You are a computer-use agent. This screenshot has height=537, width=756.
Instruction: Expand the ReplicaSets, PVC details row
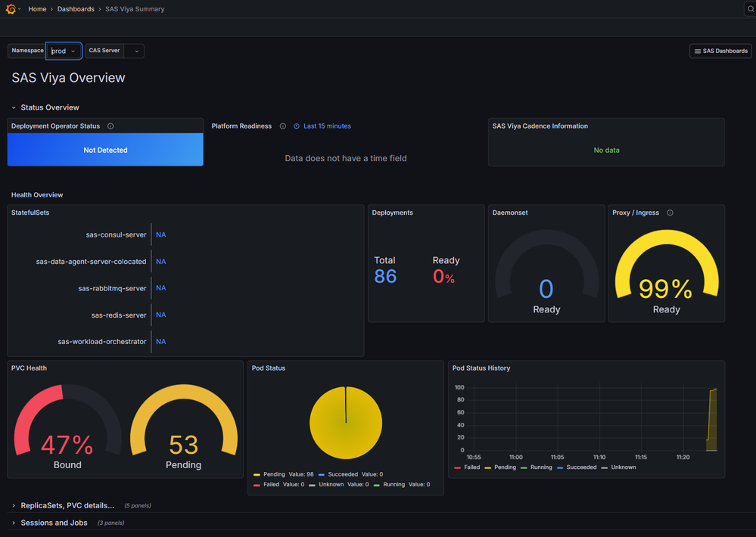(63, 506)
